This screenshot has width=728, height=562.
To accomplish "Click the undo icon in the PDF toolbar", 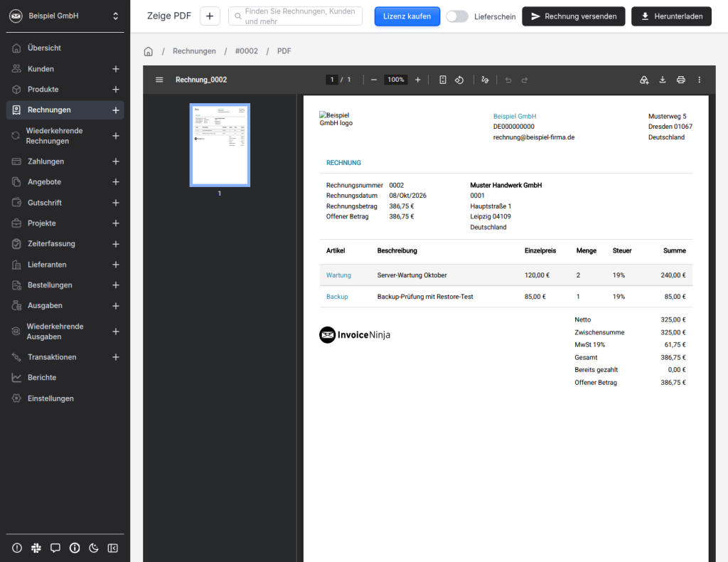I will click(508, 80).
